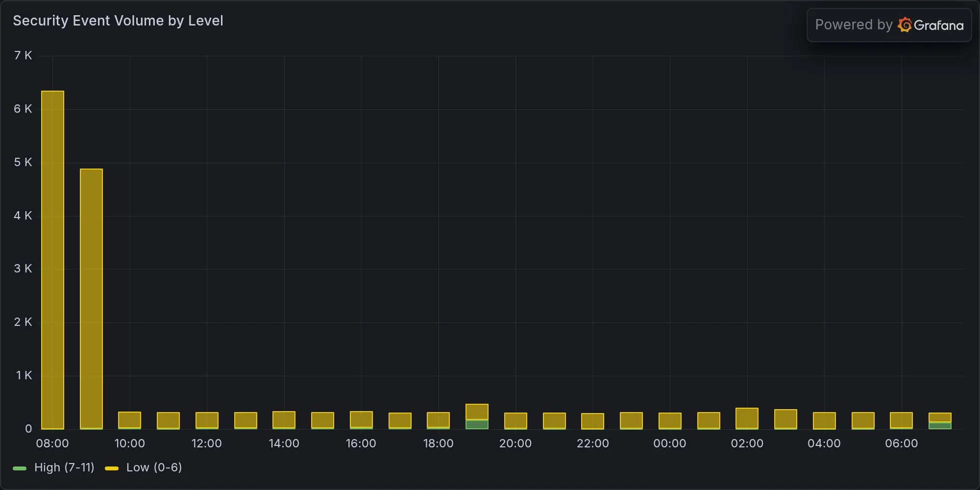
Task: Click the green High segment in the 19:00 bar
Action: point(477,424)
